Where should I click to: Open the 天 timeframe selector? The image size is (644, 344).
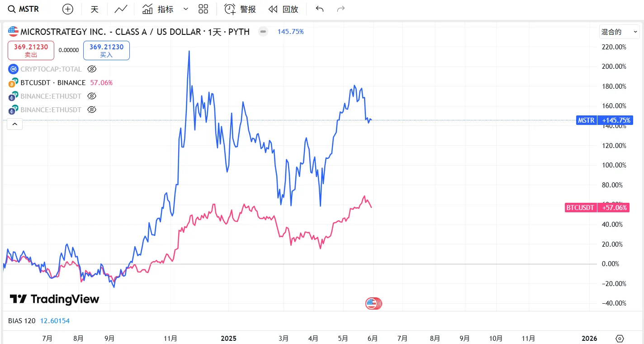(x=95, y=9)
